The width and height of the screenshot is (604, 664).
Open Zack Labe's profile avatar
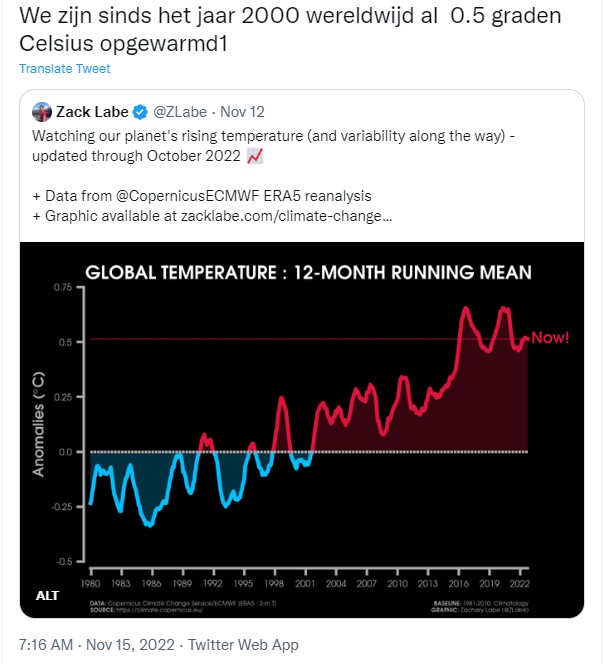tap(42, 112)
